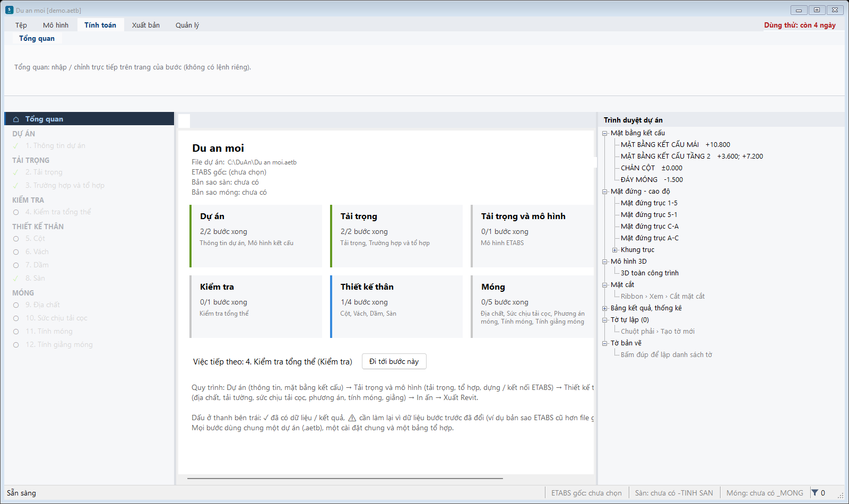Expand the Khung trục tree node
The height and width of the screenshot is (504, 849).
click(x=615, y=250)
